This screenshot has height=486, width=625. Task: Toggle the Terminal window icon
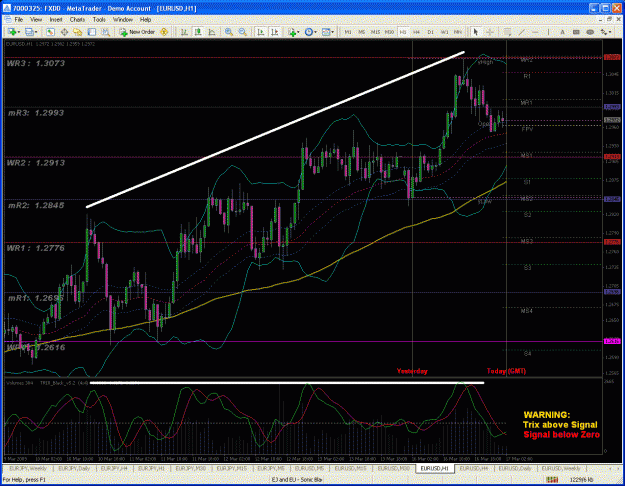pos(92,32)
